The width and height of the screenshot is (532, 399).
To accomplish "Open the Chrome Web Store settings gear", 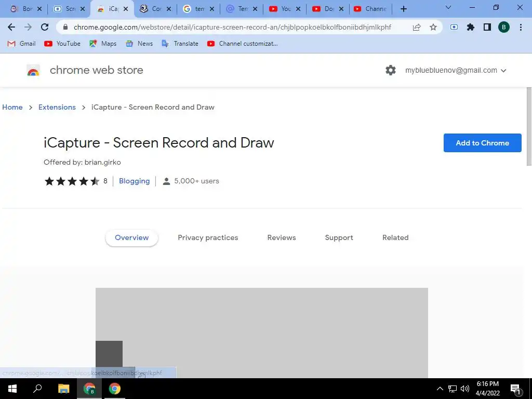I will pos(391,70).
